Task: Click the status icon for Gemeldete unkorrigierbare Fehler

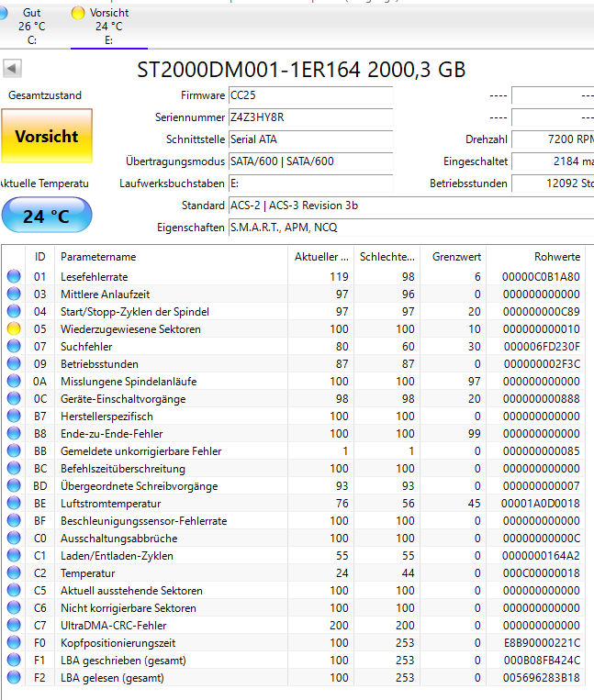Action: tap(14, 450)
